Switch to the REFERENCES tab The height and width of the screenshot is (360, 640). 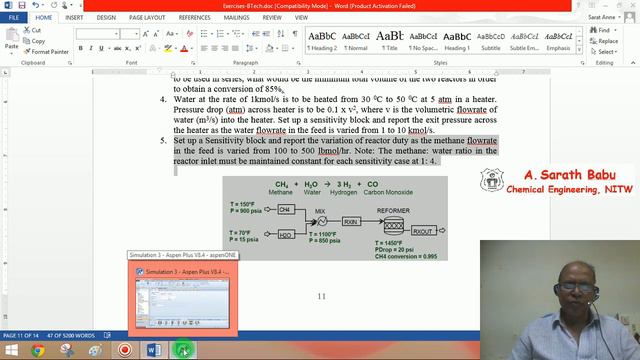194,18
